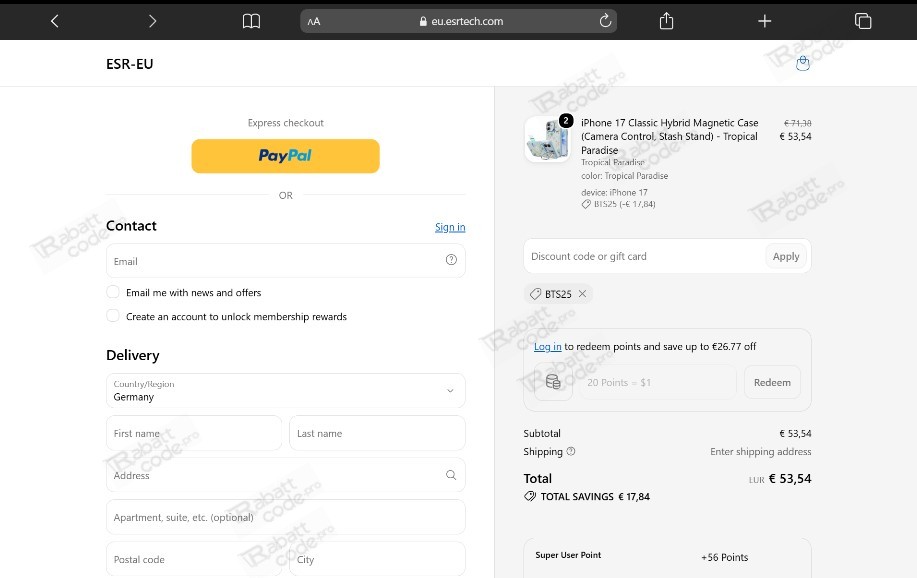This screenshot has height=578, width=917.
Task: Click the address search magnifier icon
Action: click(451, 475)
